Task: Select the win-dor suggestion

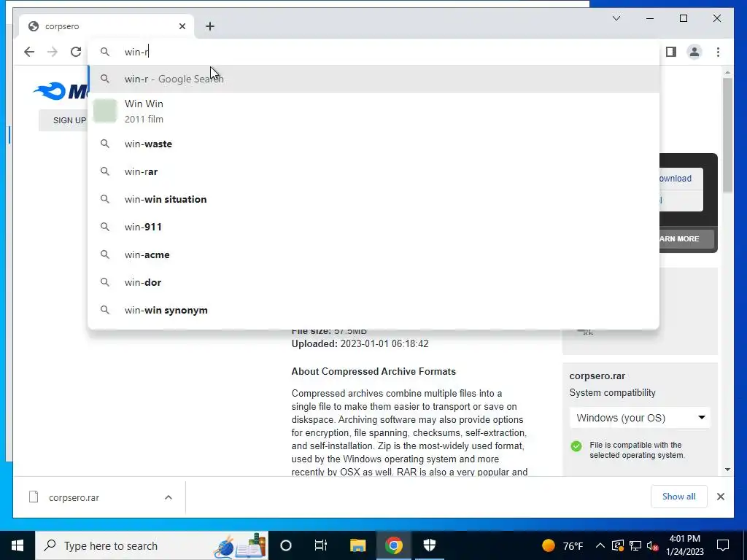Action: coord(374,282)
